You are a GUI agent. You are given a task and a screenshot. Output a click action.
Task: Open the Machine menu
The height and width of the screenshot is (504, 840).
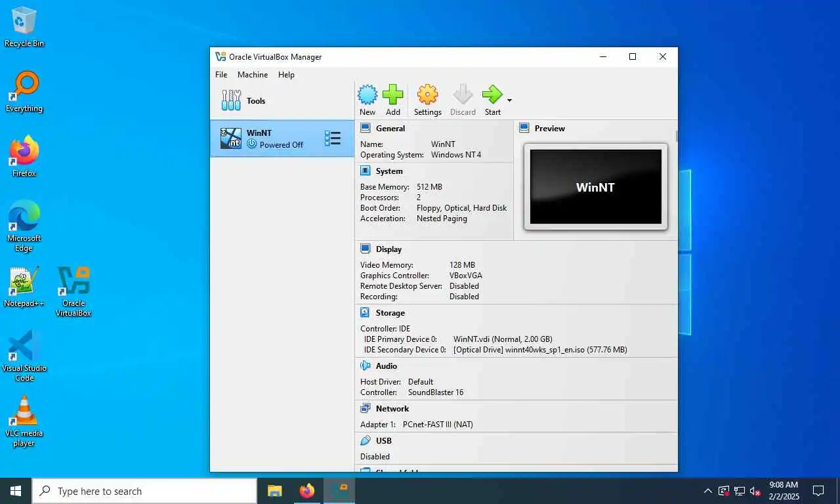coord(253,75)
